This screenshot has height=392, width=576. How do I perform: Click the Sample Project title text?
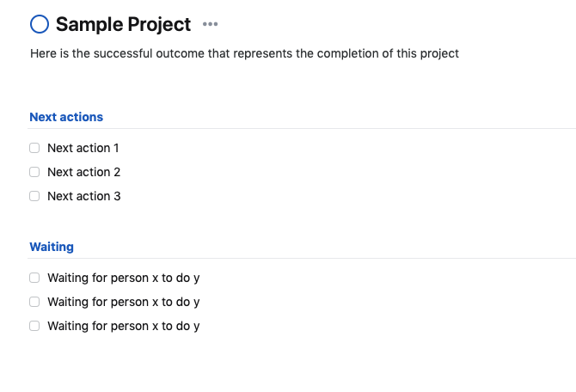coord(123,25)
